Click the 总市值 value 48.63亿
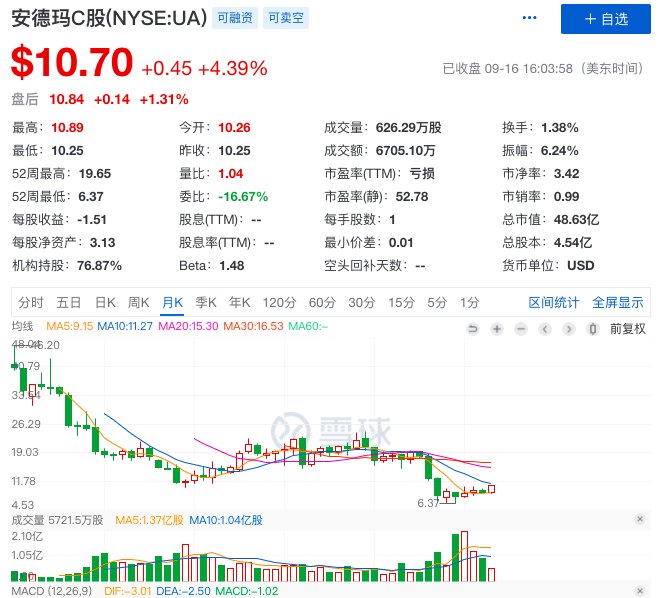The height and width of the screenshot is (598, 672). pyautogui.click(x=576, y=220)
